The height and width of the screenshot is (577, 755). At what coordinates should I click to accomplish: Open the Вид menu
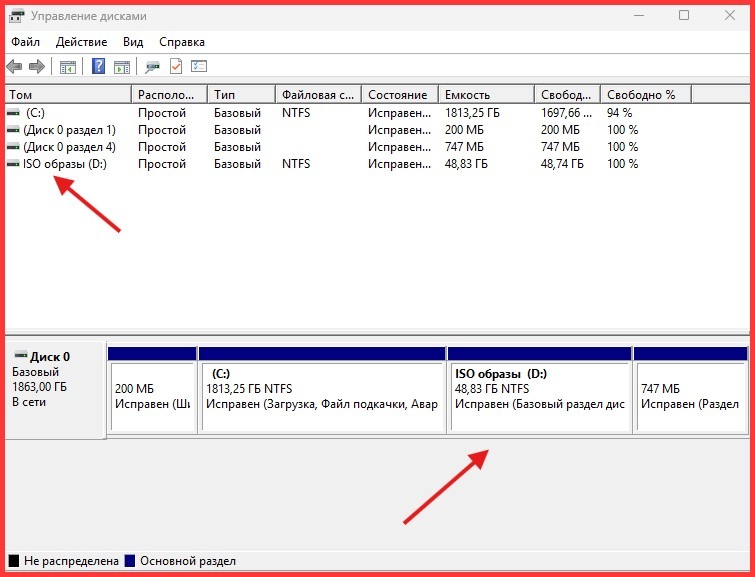click(x=133, y=42)
